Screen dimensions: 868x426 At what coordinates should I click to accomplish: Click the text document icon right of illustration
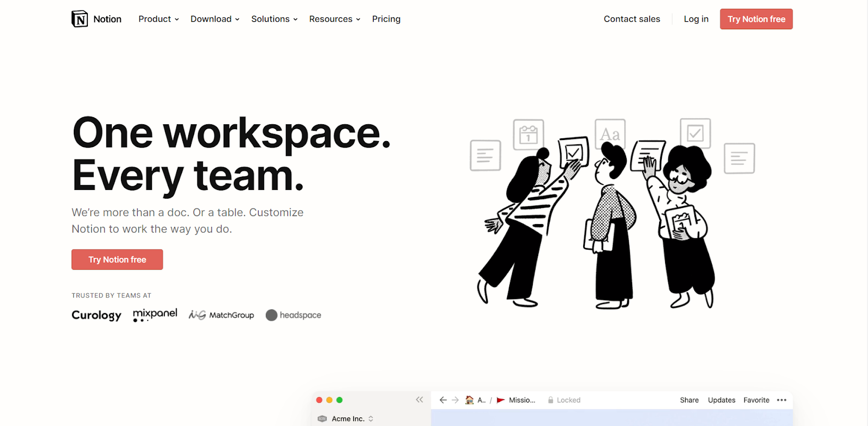pyautogui.click(x=739, y=158)
